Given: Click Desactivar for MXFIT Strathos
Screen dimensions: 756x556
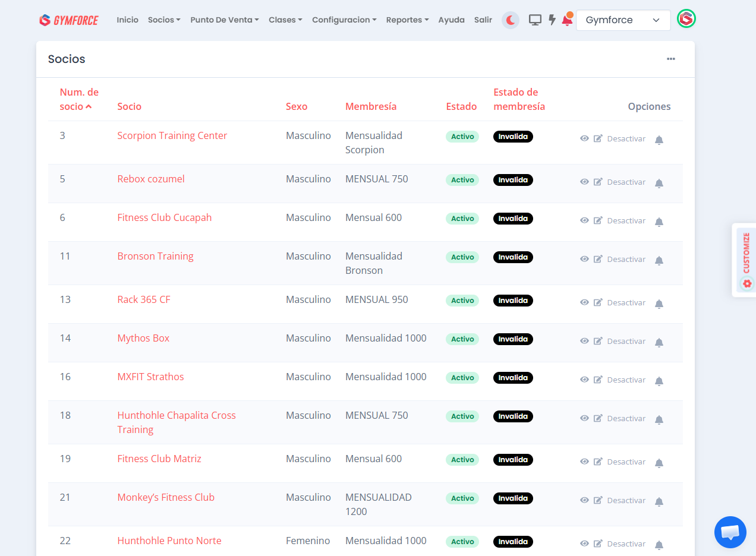Looking at the screenshot, I should [626, 380].
